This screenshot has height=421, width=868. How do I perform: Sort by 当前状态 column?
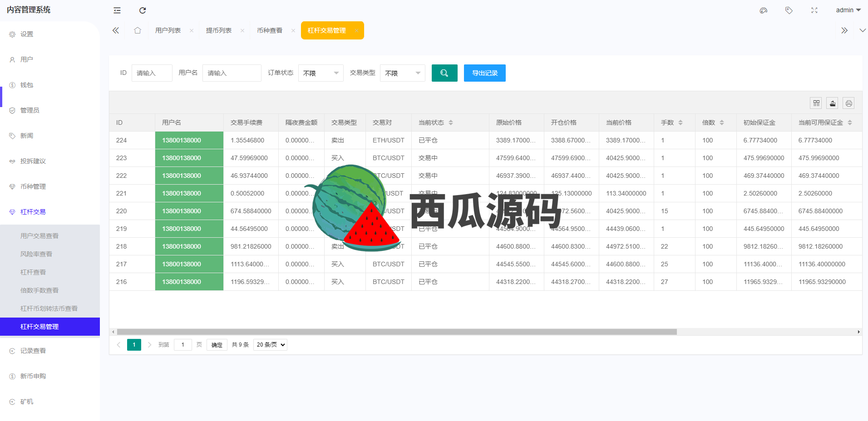tap(451, 122)
